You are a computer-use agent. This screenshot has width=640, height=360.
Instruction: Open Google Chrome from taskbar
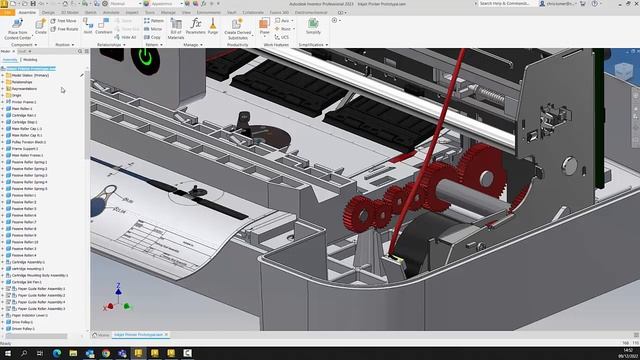[106, 353]
